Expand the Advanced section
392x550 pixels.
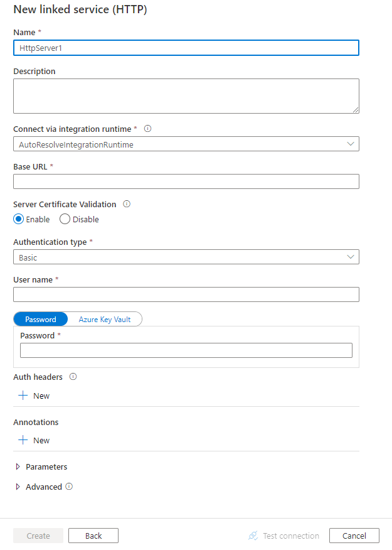click(x=19, y=487)
